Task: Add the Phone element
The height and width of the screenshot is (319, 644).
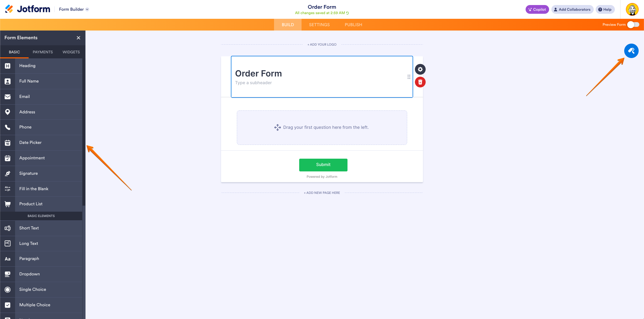Action: (x=41, y=127)
